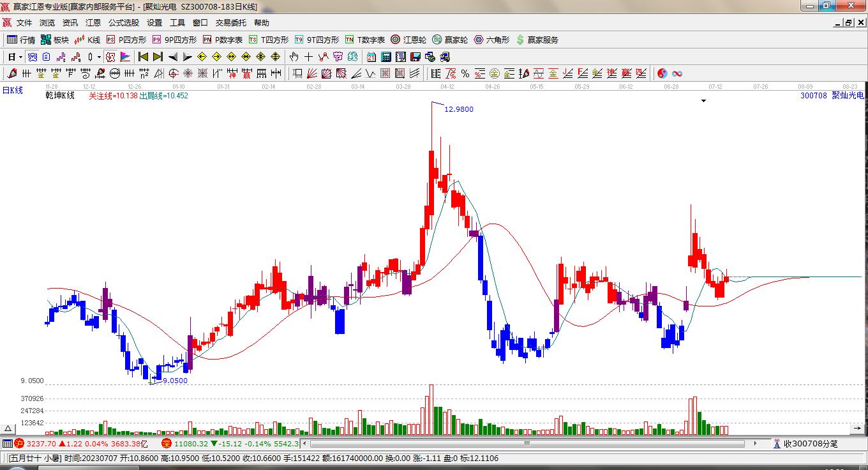Screen dimensions: 868x470
Task: Open the 公式选股 menu
Action: point(124,22)
